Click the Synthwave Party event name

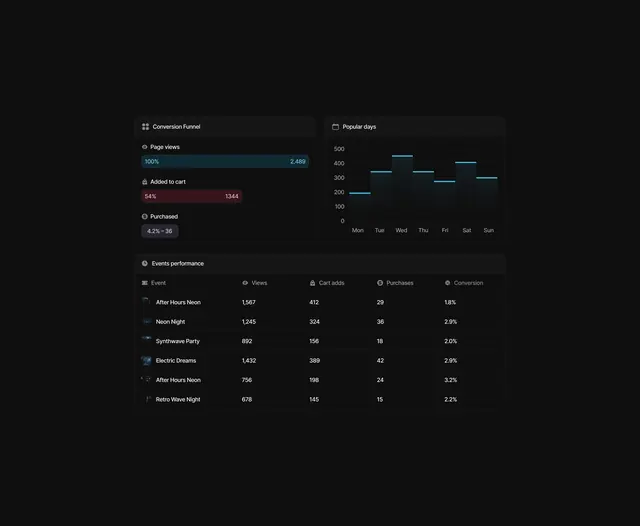coord(178,341)
